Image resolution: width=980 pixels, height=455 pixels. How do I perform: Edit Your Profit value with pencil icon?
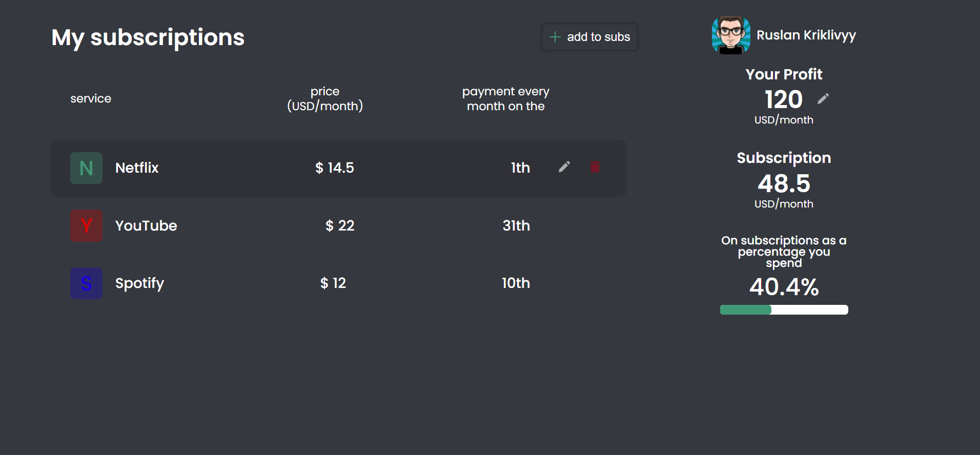[x=823, y=99]
